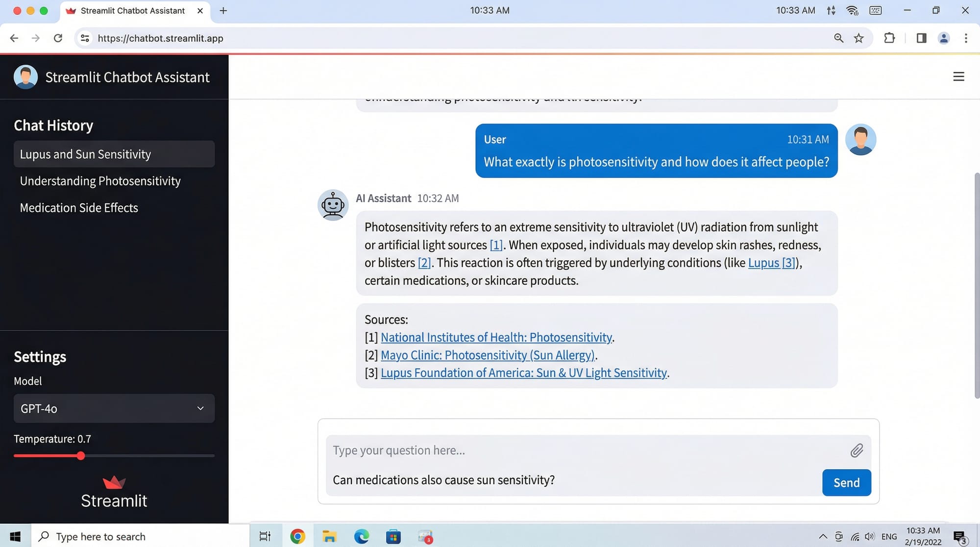Click the paperclip attachment icon
The width and height of the screenshot is (980, 547).
point(857,450)
